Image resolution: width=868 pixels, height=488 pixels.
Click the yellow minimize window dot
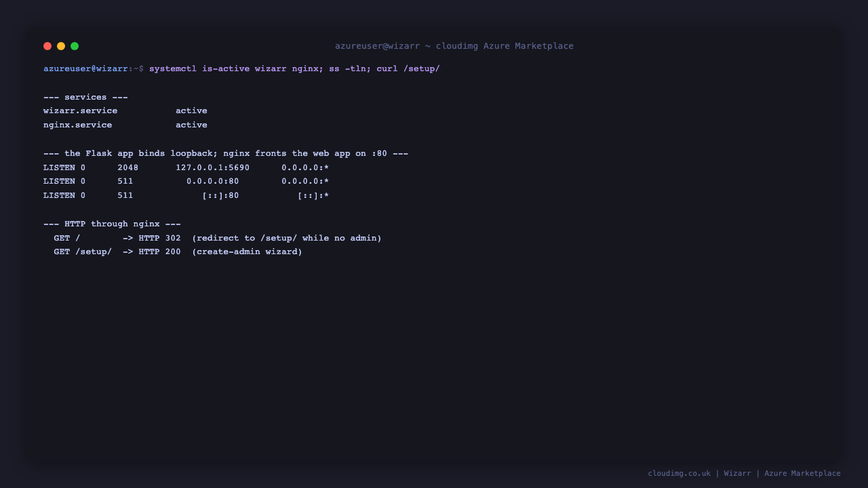pos(61,46)
